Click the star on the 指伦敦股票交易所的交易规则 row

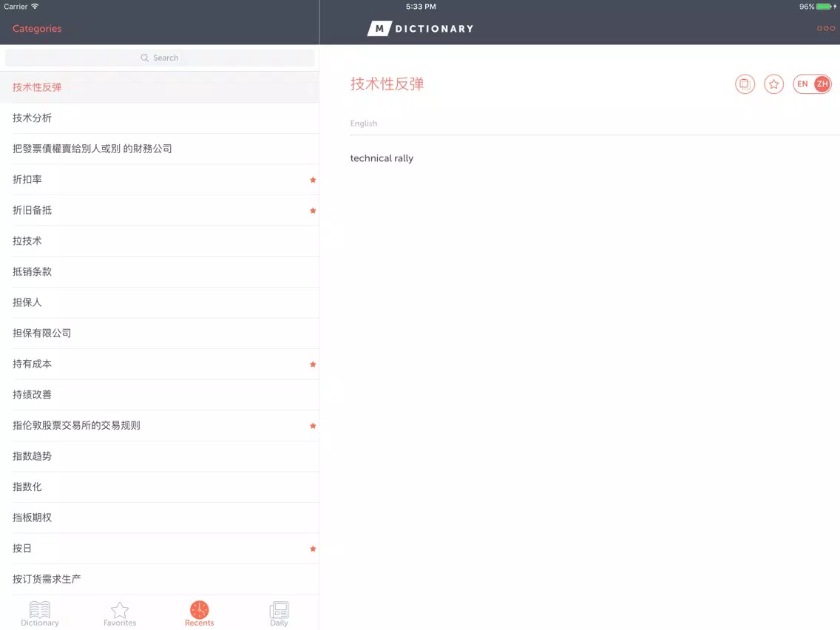coord(313,426)
